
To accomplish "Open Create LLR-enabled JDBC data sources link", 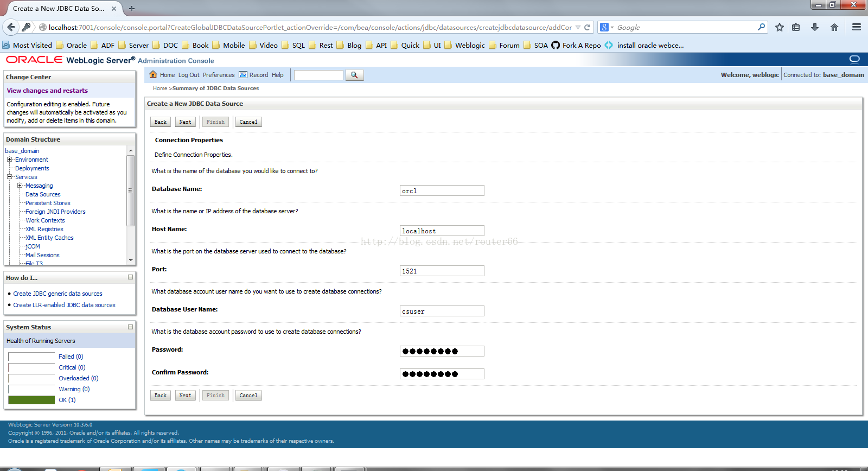I will (64, 305).
